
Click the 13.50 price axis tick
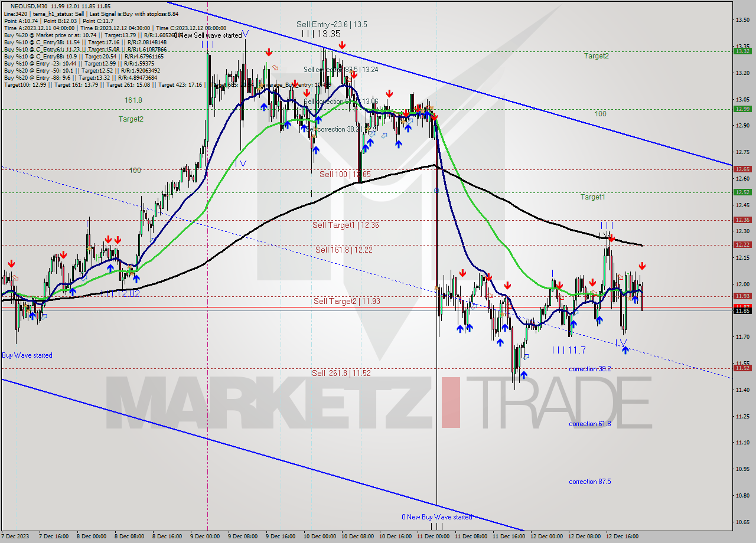coord(742,19)
